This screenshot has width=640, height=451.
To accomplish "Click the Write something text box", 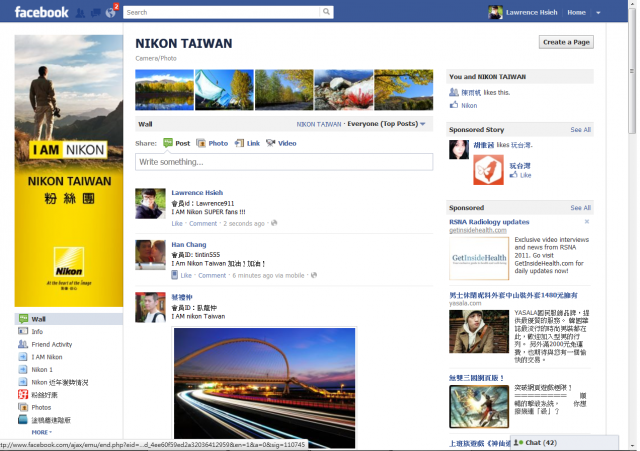I will (284, 162).
